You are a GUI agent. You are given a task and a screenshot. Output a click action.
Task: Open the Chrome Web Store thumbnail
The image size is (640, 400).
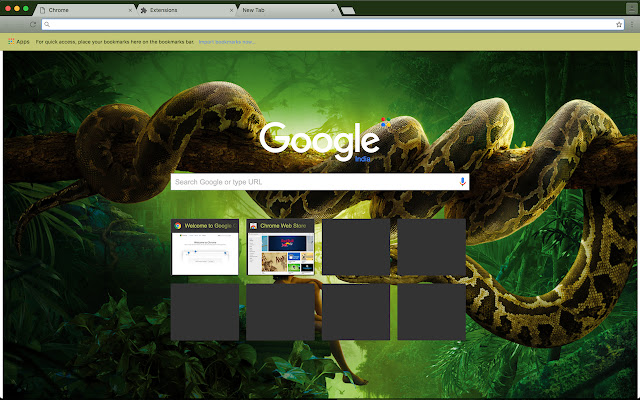click(280, 247)
